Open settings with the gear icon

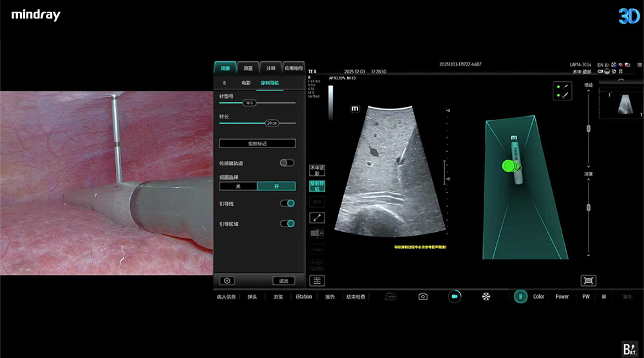[x=226, y=281]
